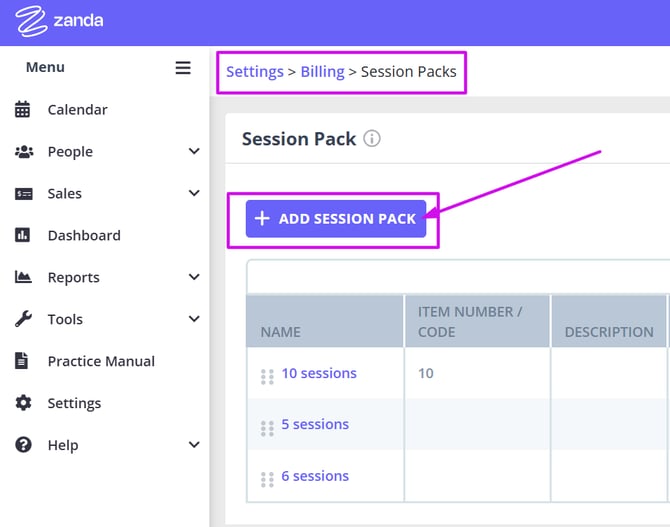The width and height of the screenshot is (670, 527).
Task: Click the Zanda logo in header
Action: click(x=60, y=21)
